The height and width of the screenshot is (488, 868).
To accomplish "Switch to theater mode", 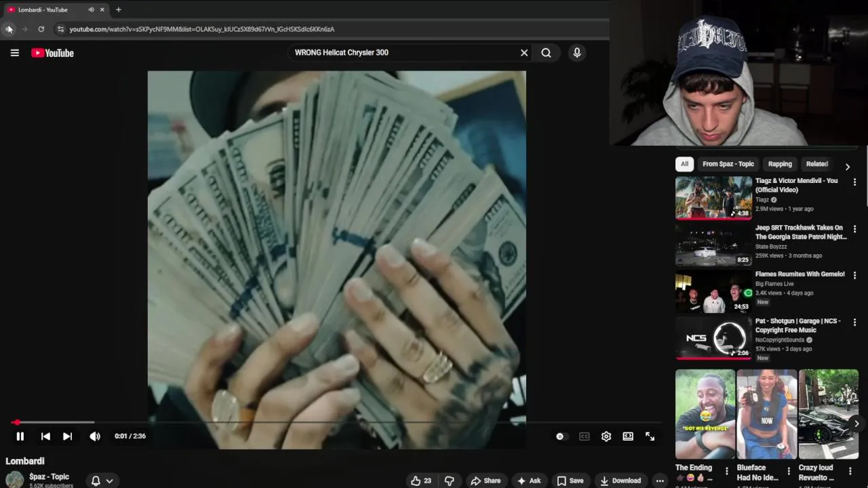I will coord(628,436).
